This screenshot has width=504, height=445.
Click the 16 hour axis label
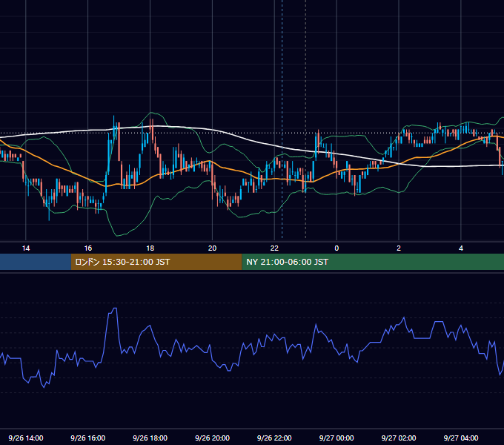pyautogui.click(x=87, y=248)
